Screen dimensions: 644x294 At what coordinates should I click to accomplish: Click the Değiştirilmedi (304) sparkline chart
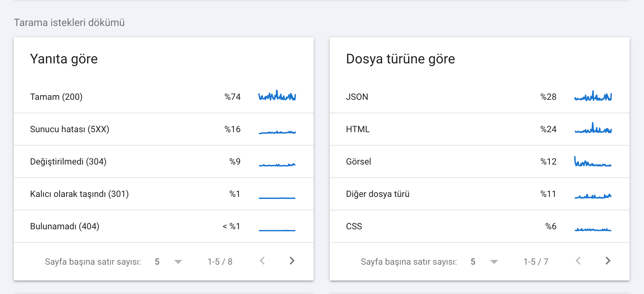[277, 165]
